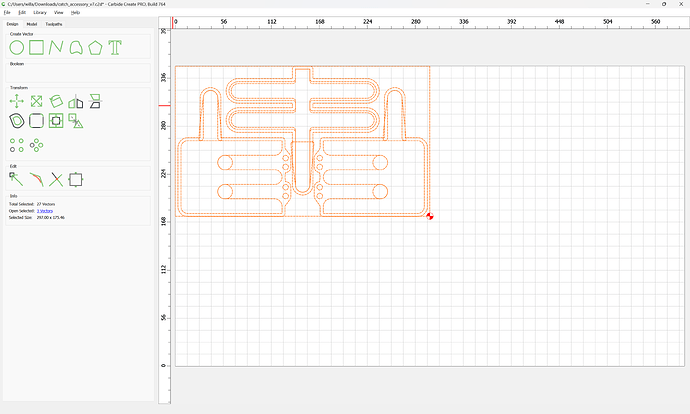Activate the Scale transform tool
Screen dimensions: 690x414
click(x=37, y=101)
